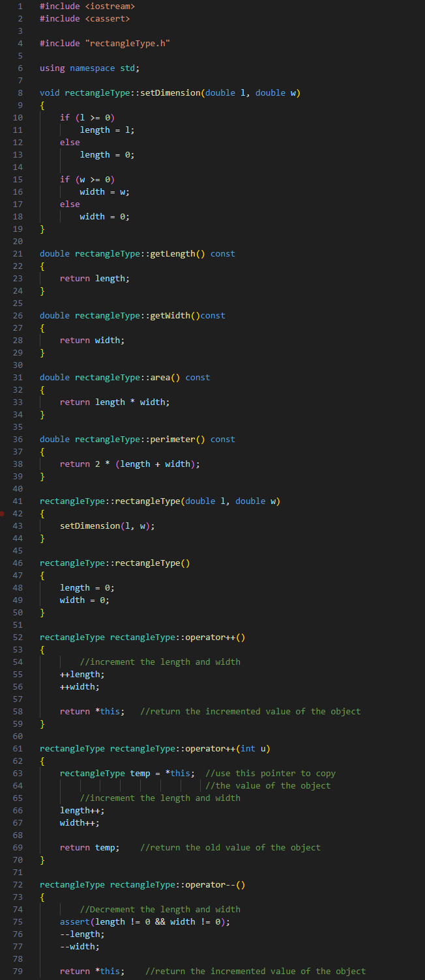The image size is (425, 980).
Task: Click the 'return length * width;' statement
Action: tap(115, 402)
